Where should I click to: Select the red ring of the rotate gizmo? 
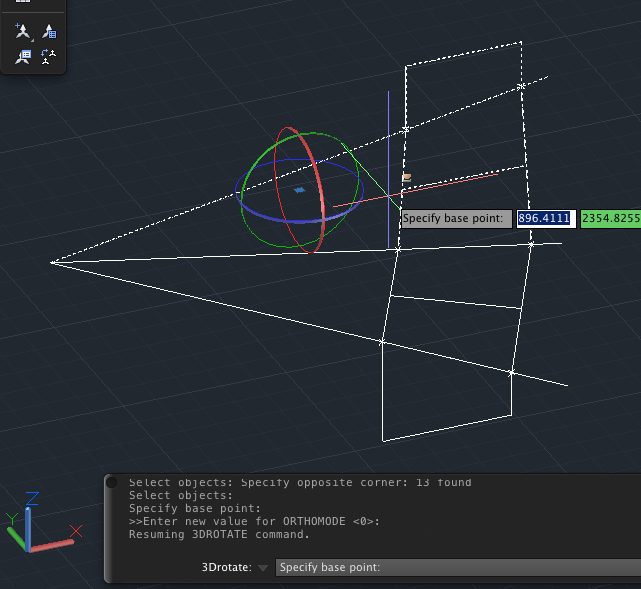click(x=320, y=192)
